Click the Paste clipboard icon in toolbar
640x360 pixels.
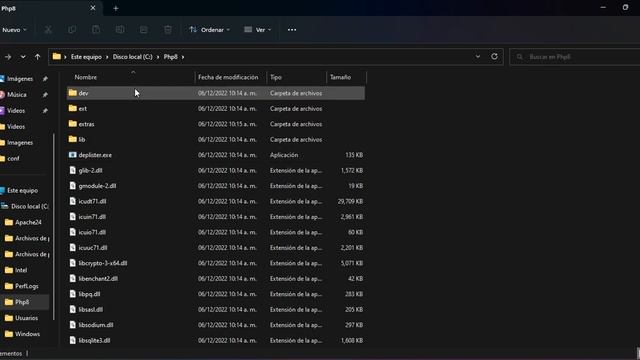[x=96, y=30]
